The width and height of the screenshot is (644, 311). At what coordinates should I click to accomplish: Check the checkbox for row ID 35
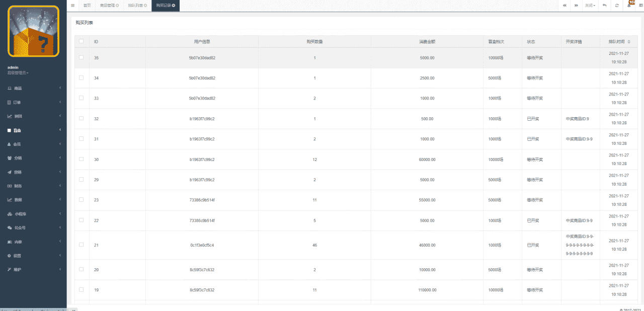coord(82,57)
